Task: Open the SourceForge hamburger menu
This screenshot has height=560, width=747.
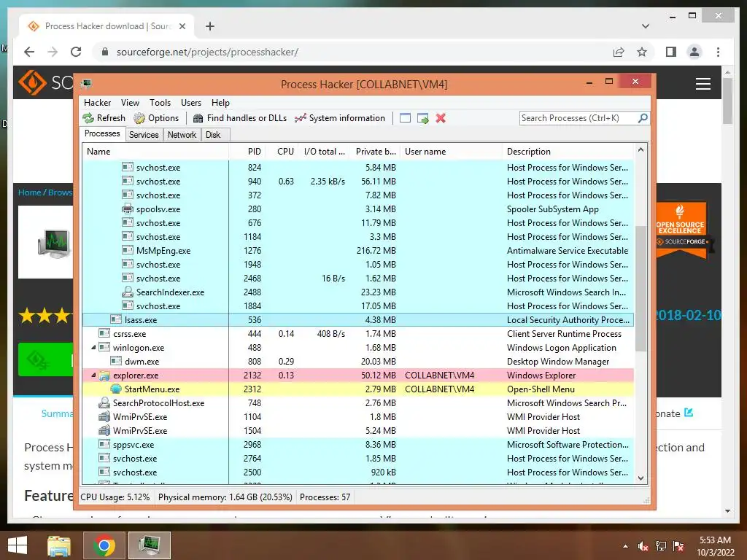Action: pos(703,84)
